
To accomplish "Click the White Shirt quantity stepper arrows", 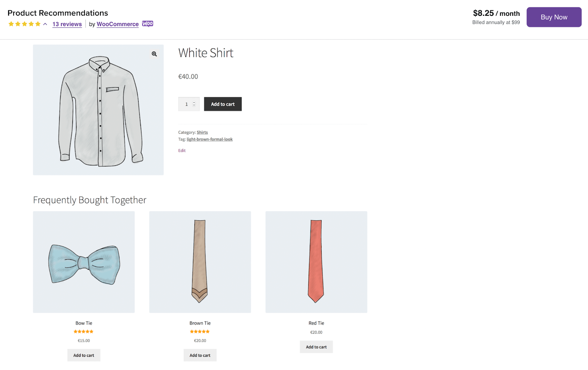I will click(x=194, y=104).
